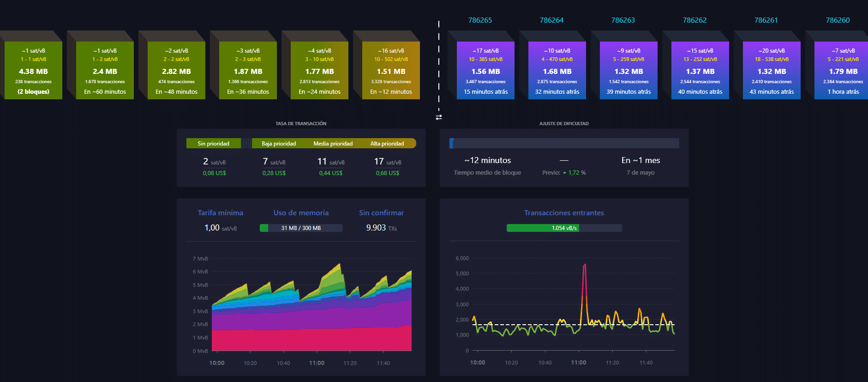Click the 0,68 US$ fee estimate
Screen dimensions: 868x382
click(x=388, y=173)
